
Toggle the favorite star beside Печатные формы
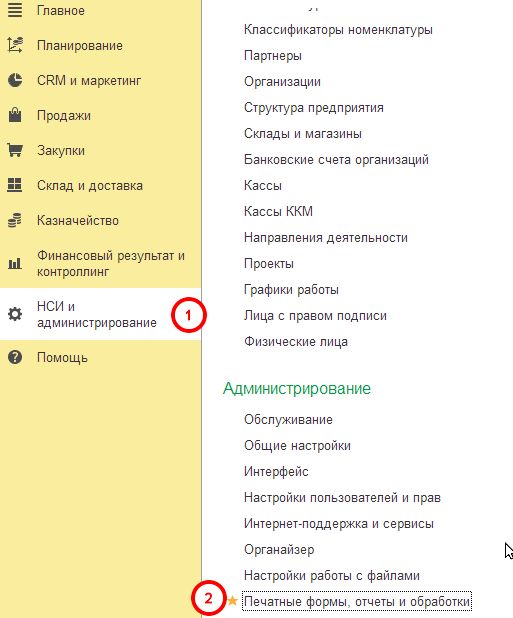click(x=232, y=601)
